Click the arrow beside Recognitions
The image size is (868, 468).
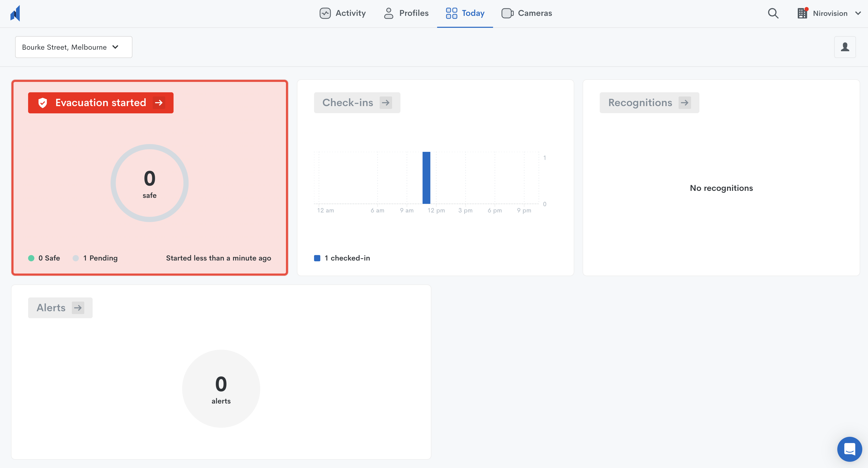(684, 103)
